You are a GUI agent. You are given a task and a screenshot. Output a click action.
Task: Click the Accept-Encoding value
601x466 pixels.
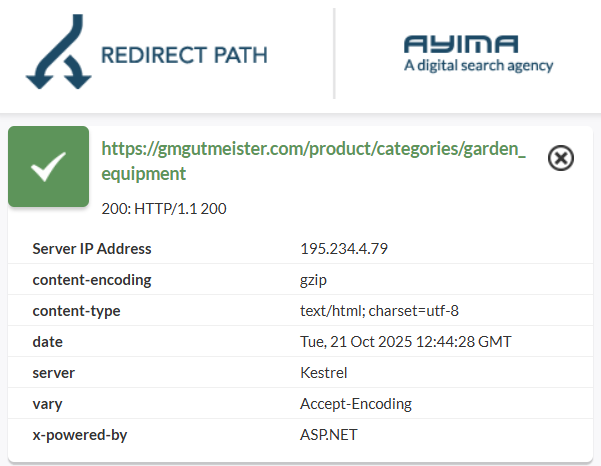356,404
